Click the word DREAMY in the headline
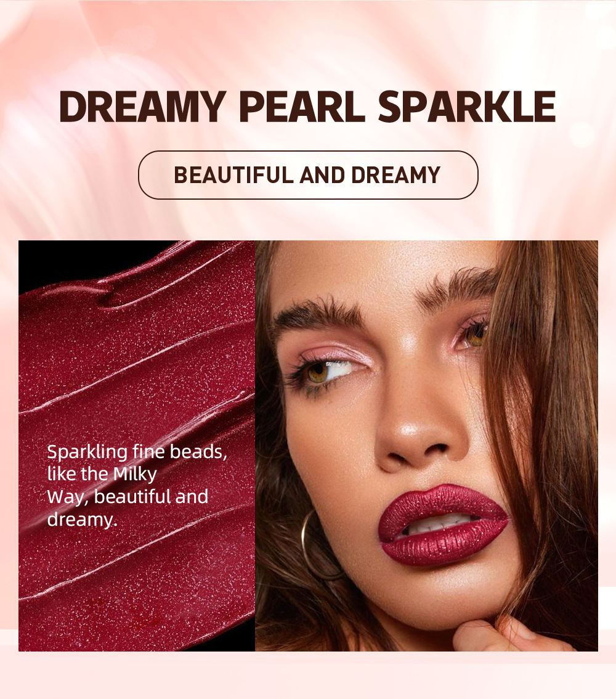 [142, 107]
